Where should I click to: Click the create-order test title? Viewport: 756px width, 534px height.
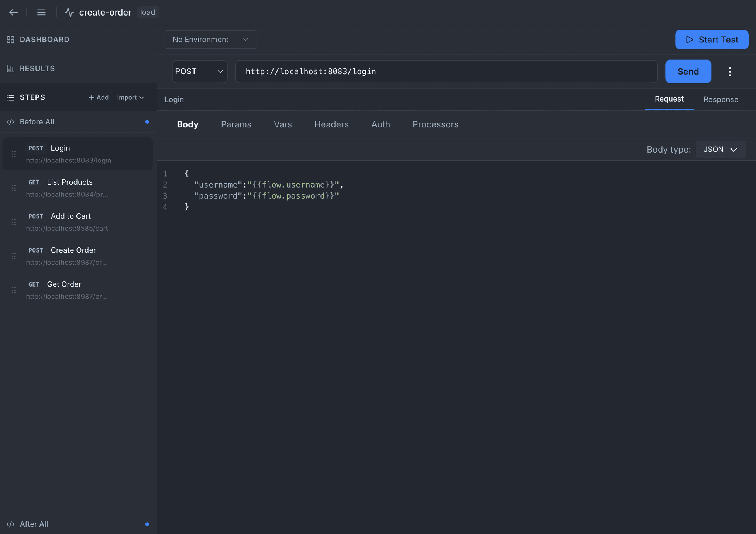(105, 12)
